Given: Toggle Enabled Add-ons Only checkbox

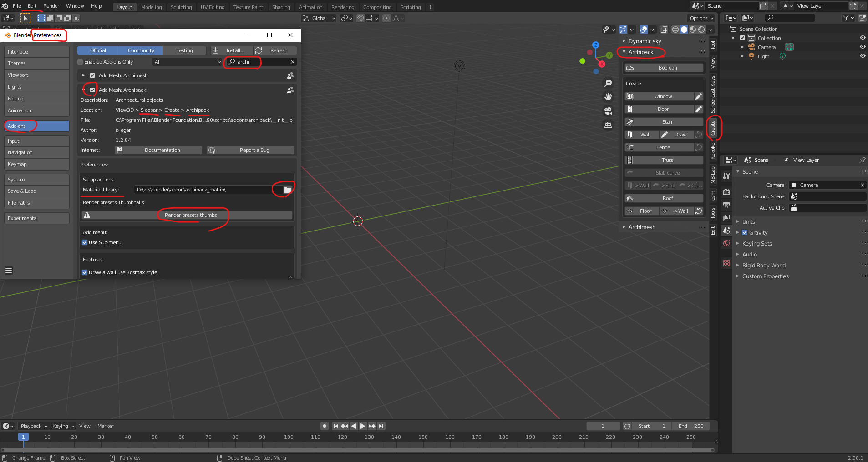Looking at the screenshot, I should click(80, 62).
